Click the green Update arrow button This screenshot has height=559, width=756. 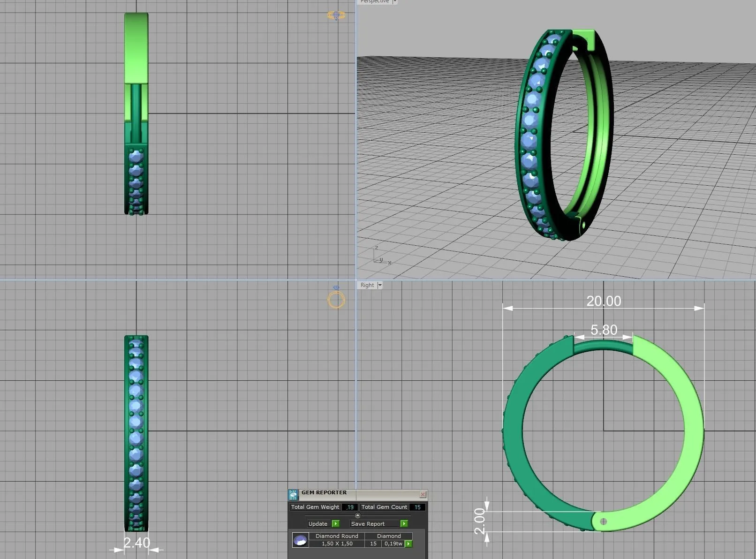click(x=335, y=523)
